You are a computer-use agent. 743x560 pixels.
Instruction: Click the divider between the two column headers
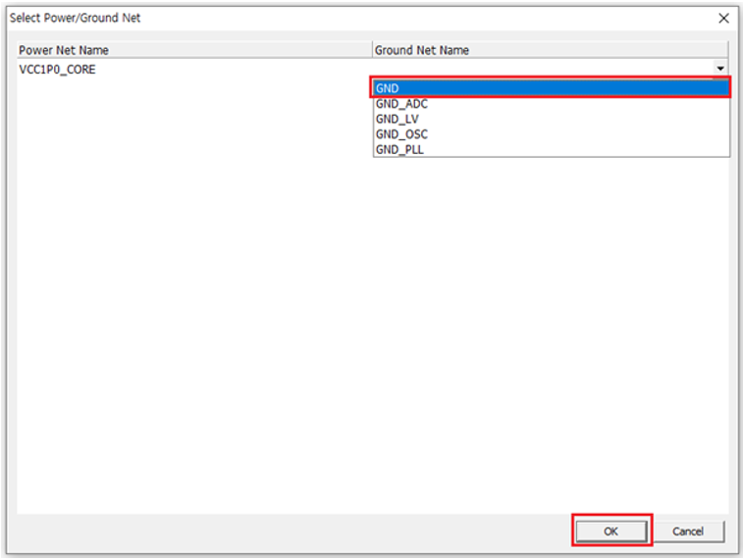[372, 50]
